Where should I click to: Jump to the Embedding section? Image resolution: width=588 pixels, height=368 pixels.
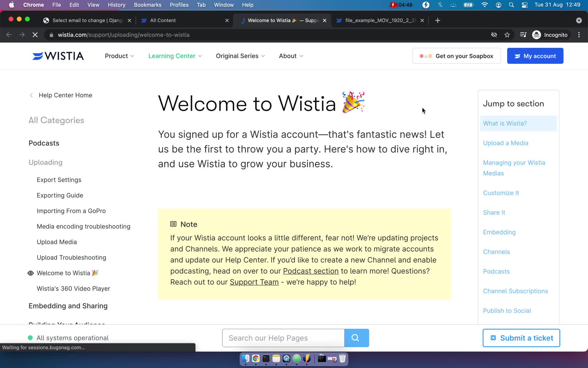pyautogui.click(x=499, y=232)
